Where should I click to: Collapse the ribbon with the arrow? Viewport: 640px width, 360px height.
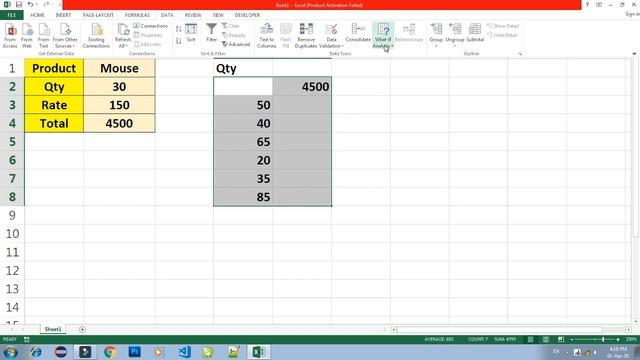634,53
